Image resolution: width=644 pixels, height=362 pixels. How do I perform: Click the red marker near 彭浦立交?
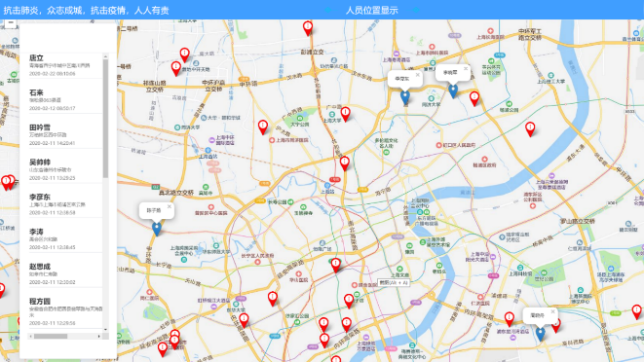(308, 28)
